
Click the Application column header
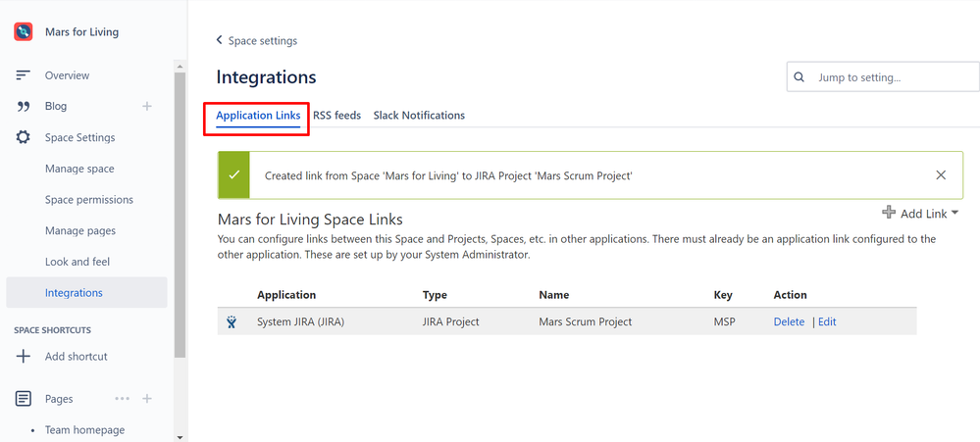tap(286, 295)
